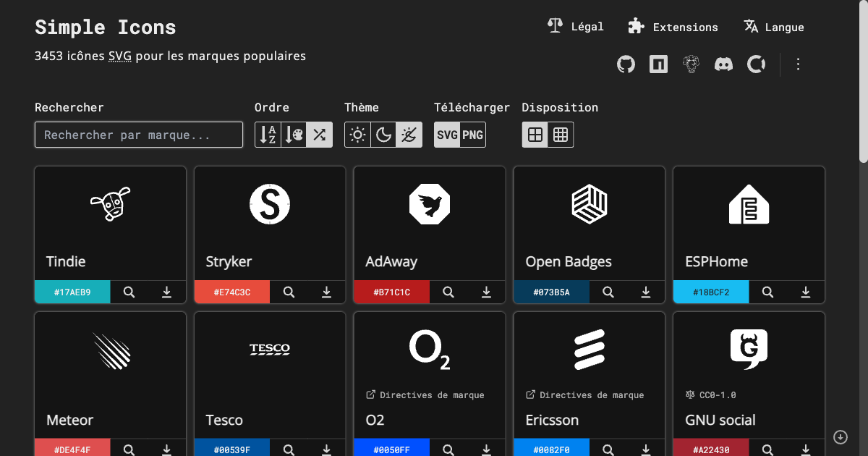Open the Langue language menu
Viewport: 868px width, 456px height.
coord(774,27)
